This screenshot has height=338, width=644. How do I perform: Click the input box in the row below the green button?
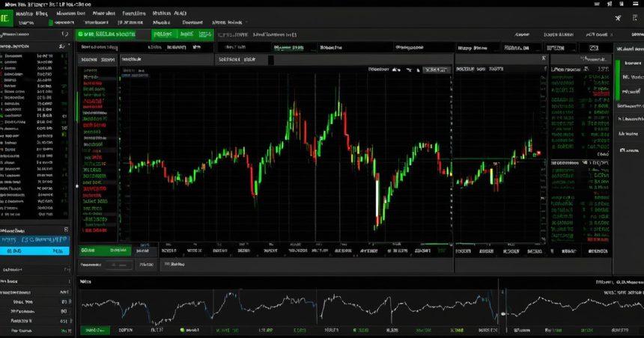(x=120, y=265)
